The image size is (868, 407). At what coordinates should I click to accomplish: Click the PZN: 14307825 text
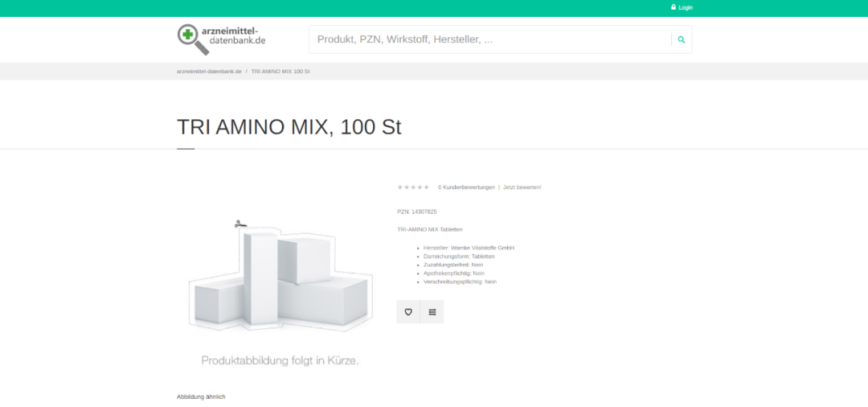[x=417, y=212]
